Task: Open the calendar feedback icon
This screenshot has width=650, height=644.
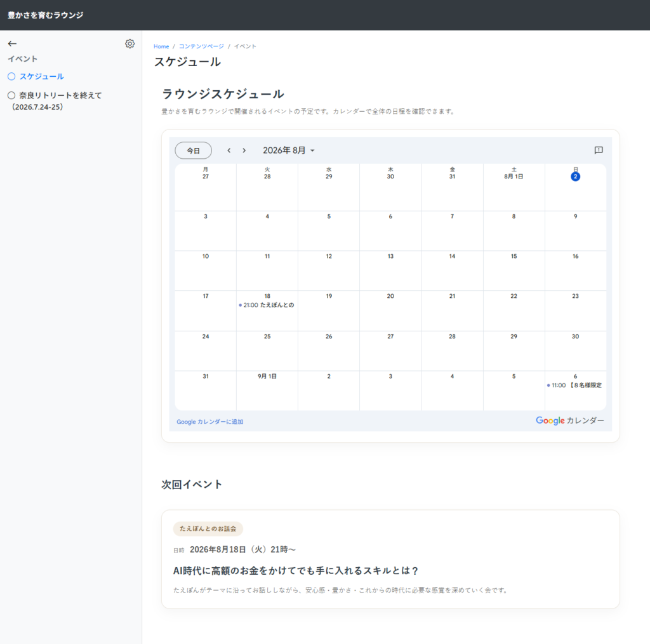Action: tap(599, 150)
